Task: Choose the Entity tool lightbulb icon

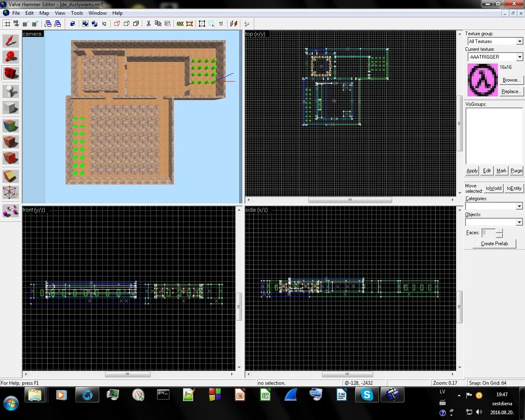Action: [x=11, y=91]
